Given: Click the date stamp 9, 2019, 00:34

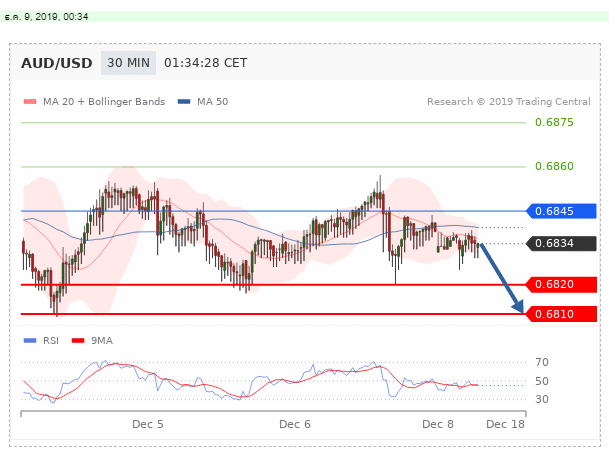Looking at the screenshot, I should point(46,17).
